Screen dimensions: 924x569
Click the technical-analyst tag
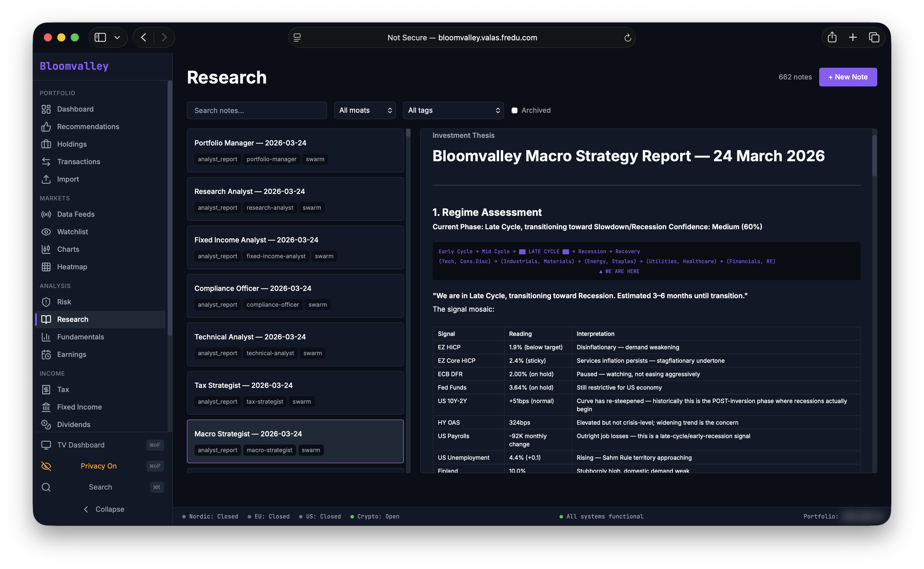pyautogui.click(x=270, y=353)
